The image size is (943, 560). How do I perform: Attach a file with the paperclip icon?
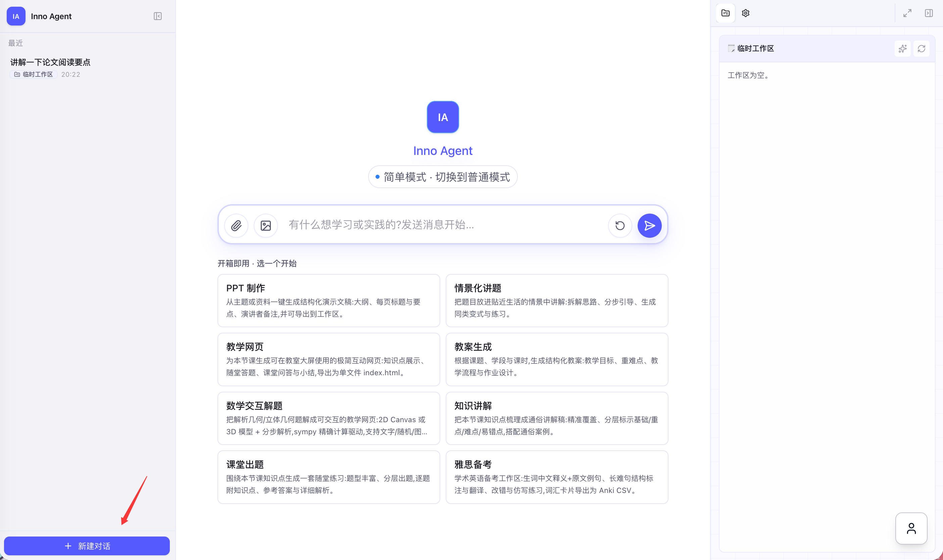pos(236,226)
